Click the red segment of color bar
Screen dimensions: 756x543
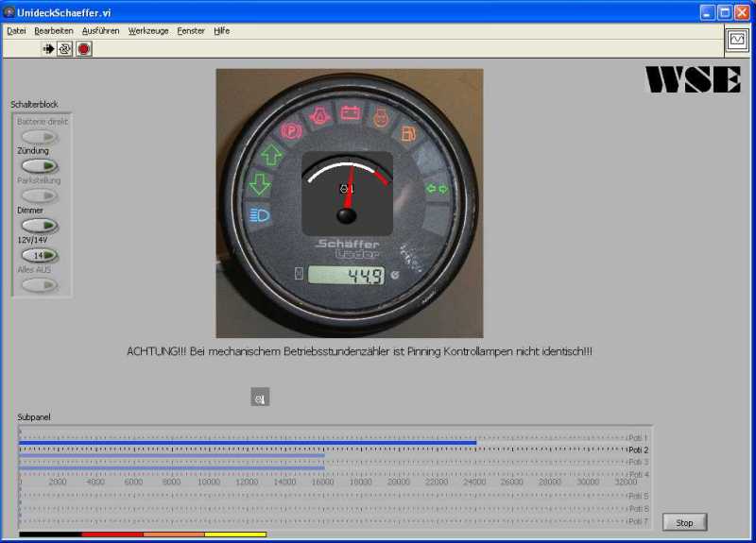(112, 535)
